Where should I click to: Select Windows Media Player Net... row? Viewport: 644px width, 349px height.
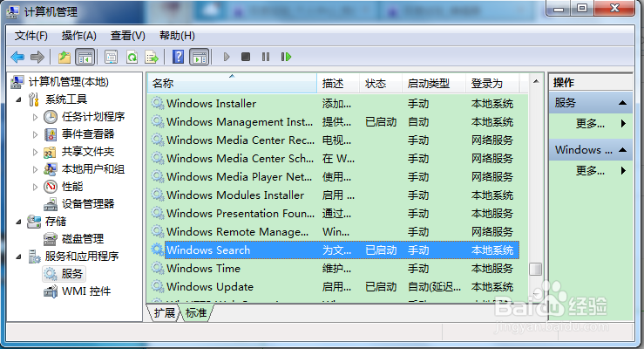coord(335,177)
